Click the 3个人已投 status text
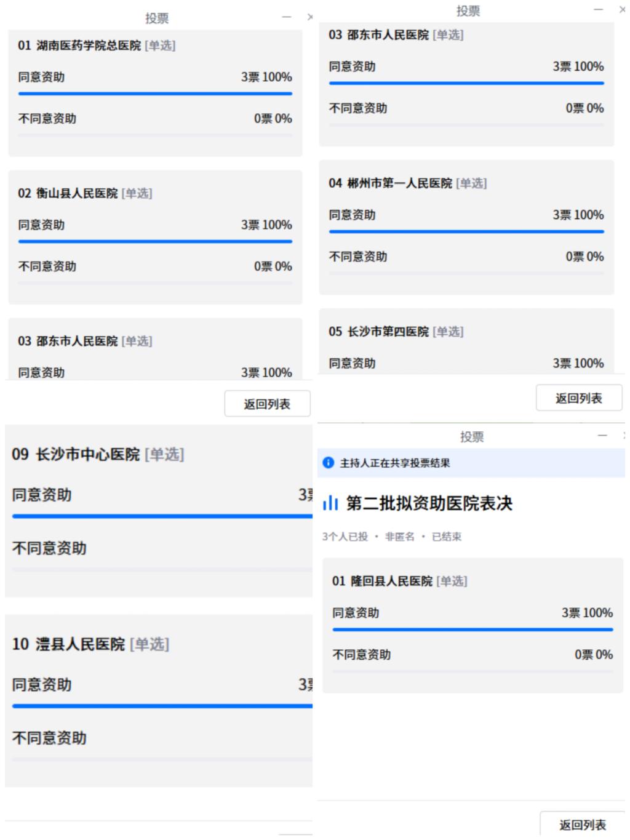 (x=345, y=537)
